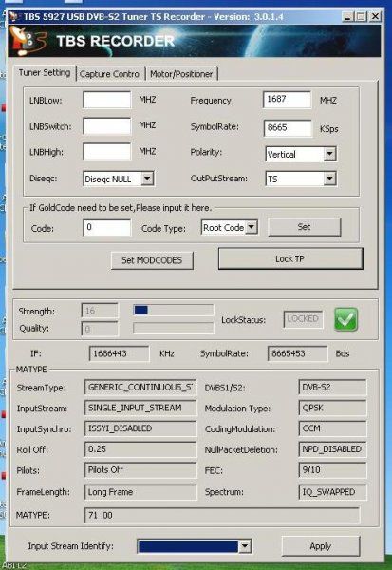This screenshot has width=392, height=570.
Task: Click the GoldCode Code input field
Action: pos(107,228)
